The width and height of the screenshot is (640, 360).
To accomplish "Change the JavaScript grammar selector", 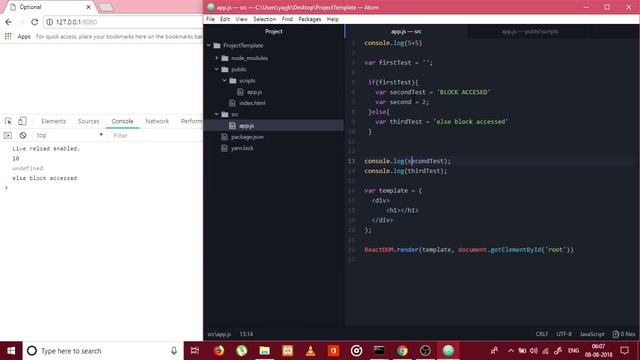I will [x=592, y=334].
